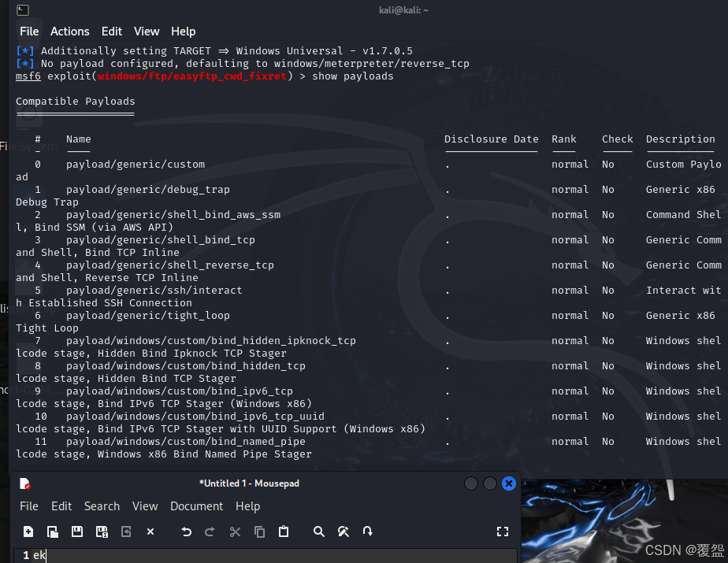
Task: Click the 'Rank' column header
Action: pyautogui.click(x=563, y=139)
